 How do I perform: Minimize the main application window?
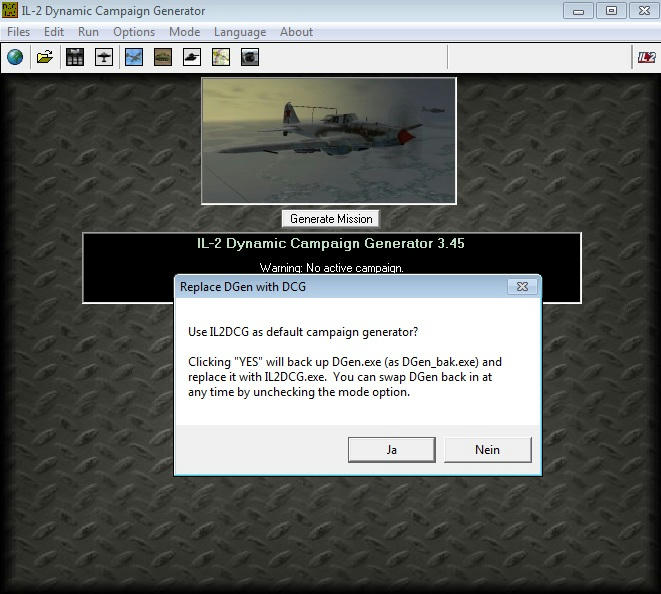pos(578,11)
